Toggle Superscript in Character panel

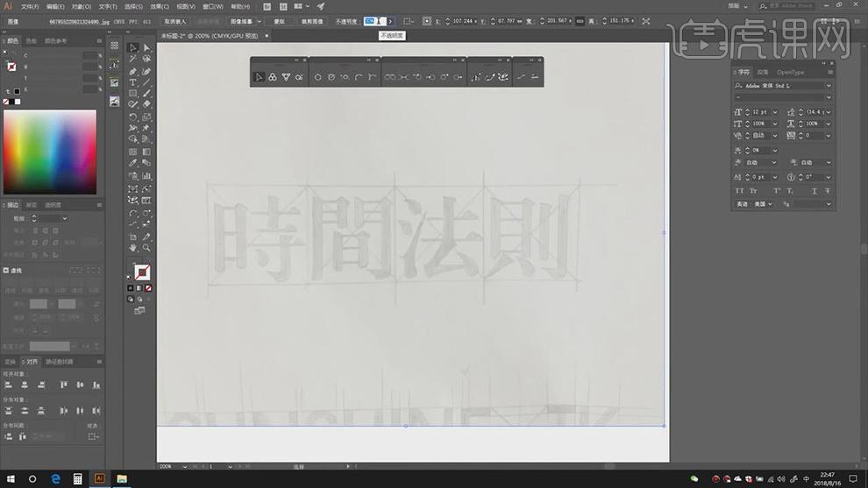coord(777,191)
